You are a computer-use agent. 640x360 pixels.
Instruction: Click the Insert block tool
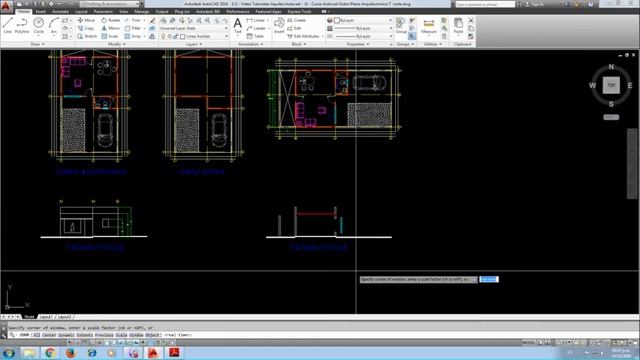279,25
